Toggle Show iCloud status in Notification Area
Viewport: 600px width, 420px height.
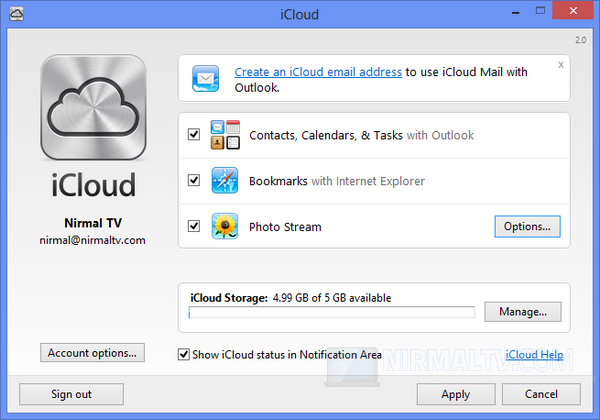(x=184, y=354)
